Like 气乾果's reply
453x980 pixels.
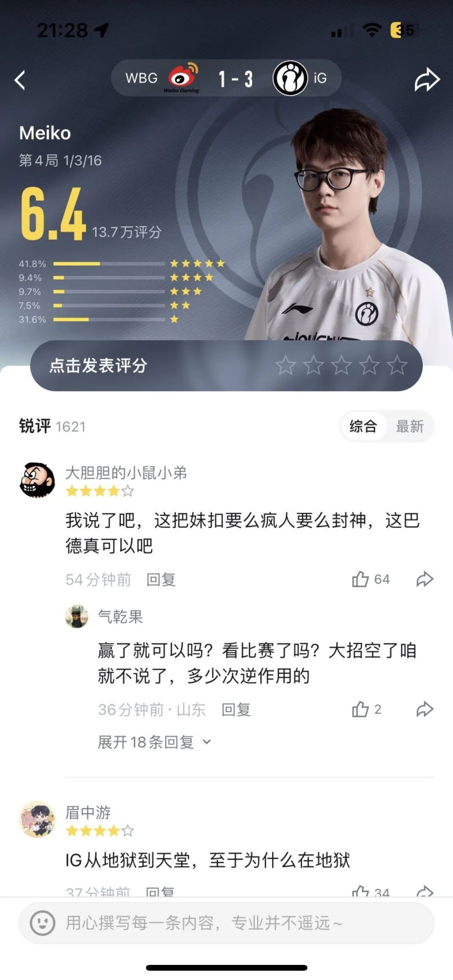point(361,709)
